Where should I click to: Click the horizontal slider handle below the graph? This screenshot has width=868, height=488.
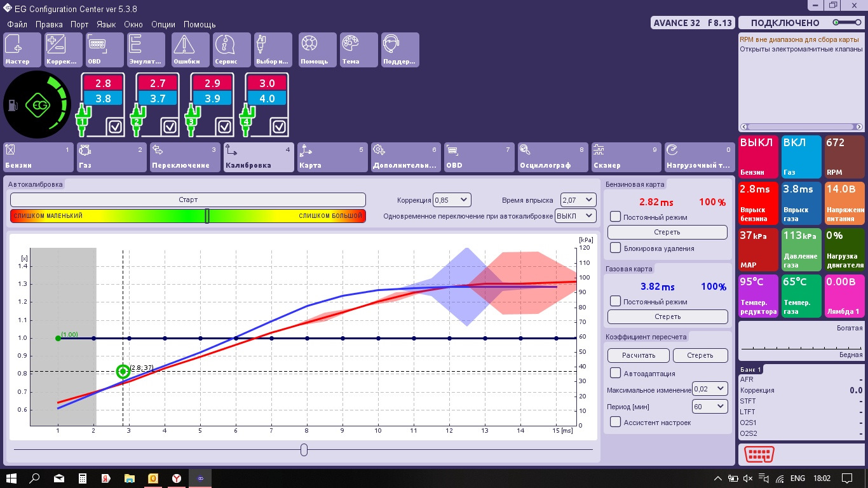(304, 450)
